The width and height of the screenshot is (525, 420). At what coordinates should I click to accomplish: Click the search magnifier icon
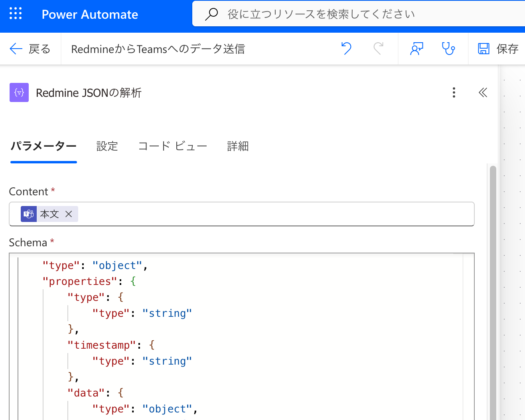click(x=211, y=14)
